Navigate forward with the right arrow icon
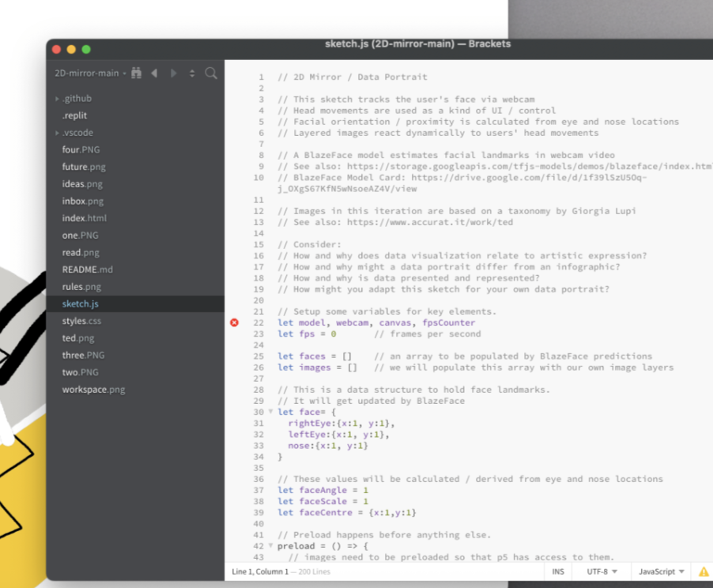The width and height of the screenshot is (713, 588). point(173,73)
